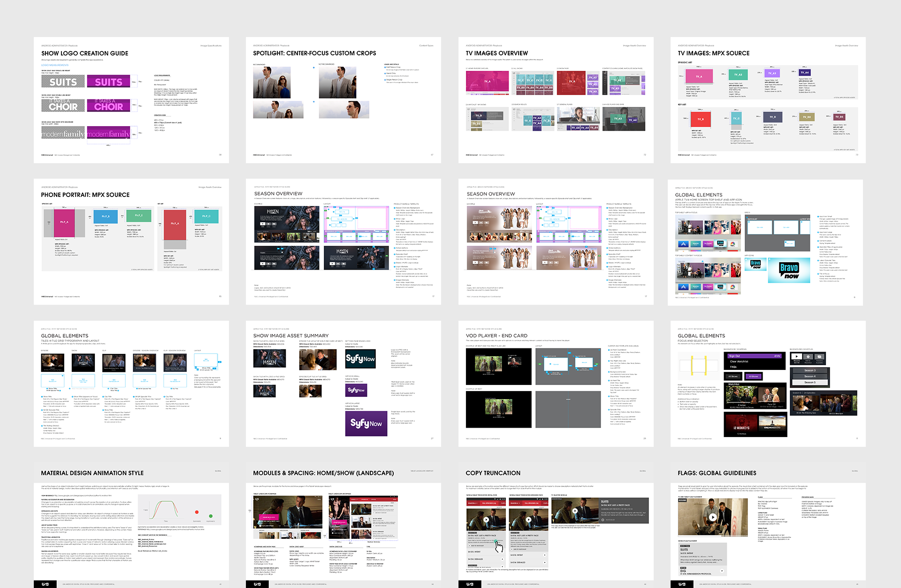Click the play button on the Suits selected module
Screen dimensions: 901x588
[575, 511]
